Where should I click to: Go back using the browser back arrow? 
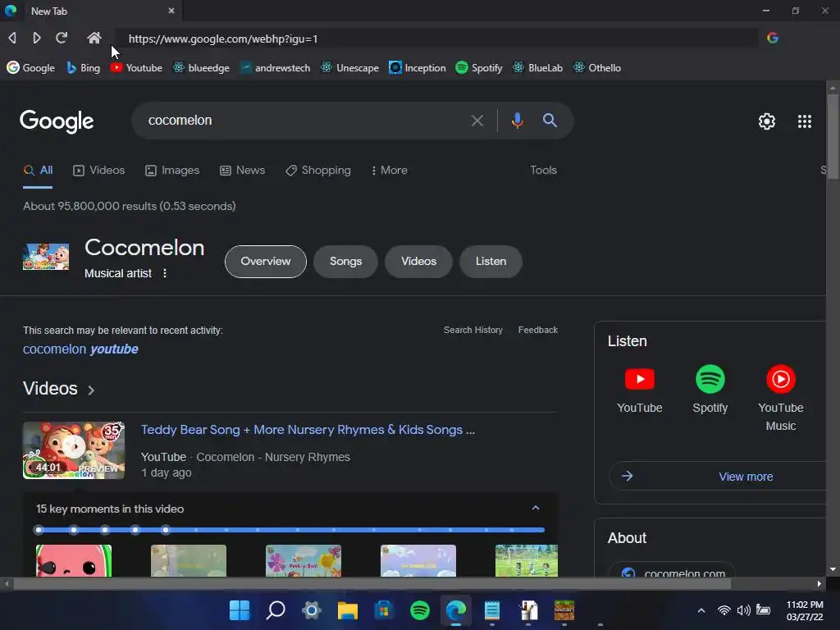[12, 38]
